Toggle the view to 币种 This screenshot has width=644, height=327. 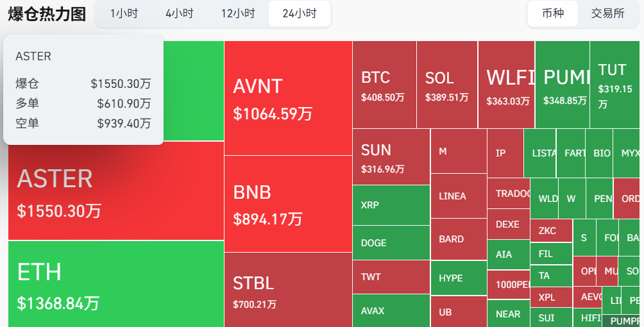tap(552, 13)
